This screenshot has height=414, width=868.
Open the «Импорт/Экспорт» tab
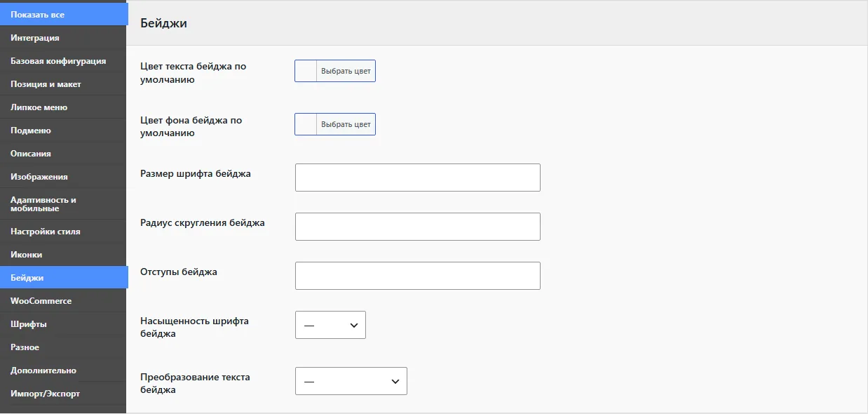(x=63, y=394)
